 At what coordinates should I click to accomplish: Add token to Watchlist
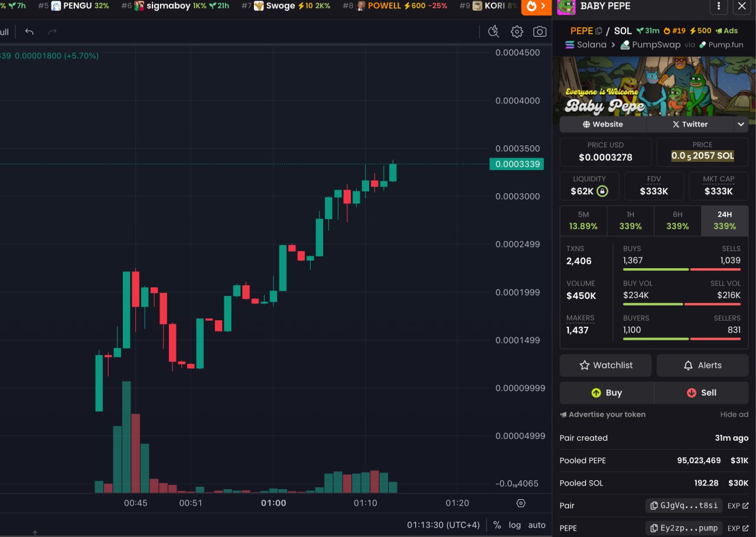tap(605, 365)
